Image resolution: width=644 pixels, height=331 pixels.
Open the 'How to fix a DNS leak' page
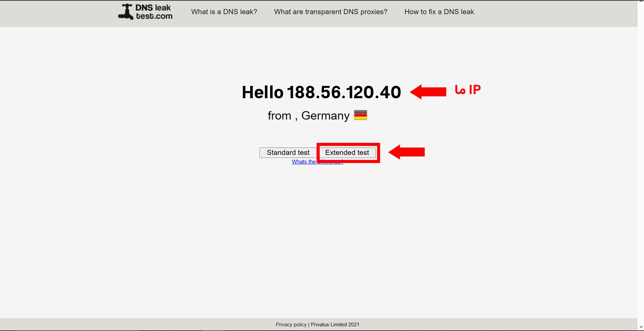[x=439, y=12]
